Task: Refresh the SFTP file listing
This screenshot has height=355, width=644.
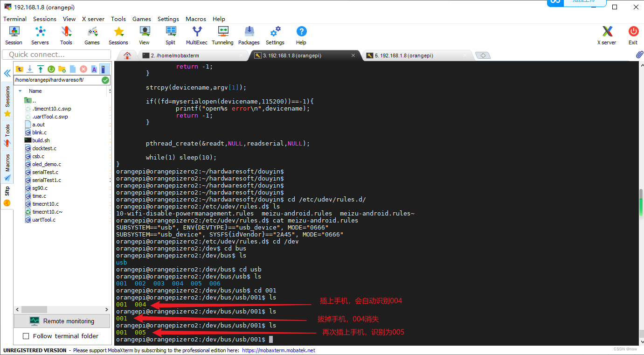Action: point(50,69)
